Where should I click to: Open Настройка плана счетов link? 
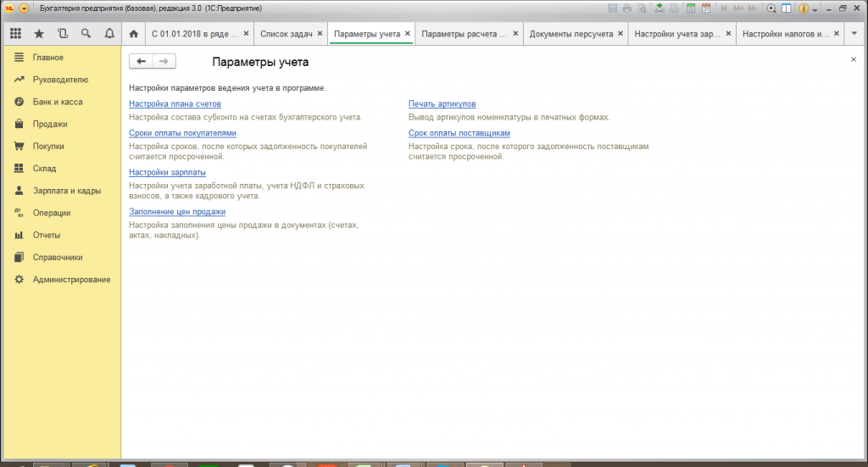point(175,103)
